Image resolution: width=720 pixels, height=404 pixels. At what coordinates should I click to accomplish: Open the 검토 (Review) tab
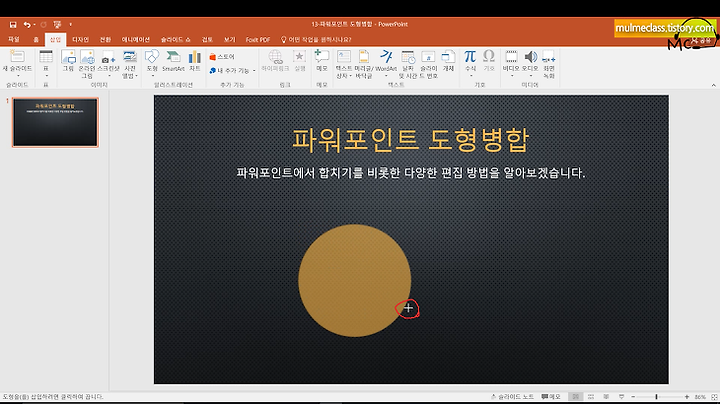[207, 39]
